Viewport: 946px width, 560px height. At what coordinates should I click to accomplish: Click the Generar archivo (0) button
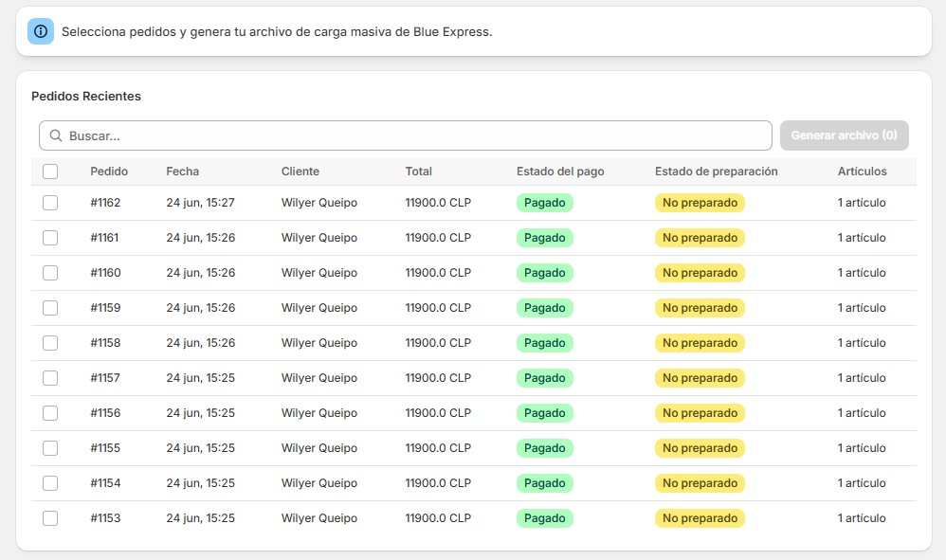tap(844, 135)
